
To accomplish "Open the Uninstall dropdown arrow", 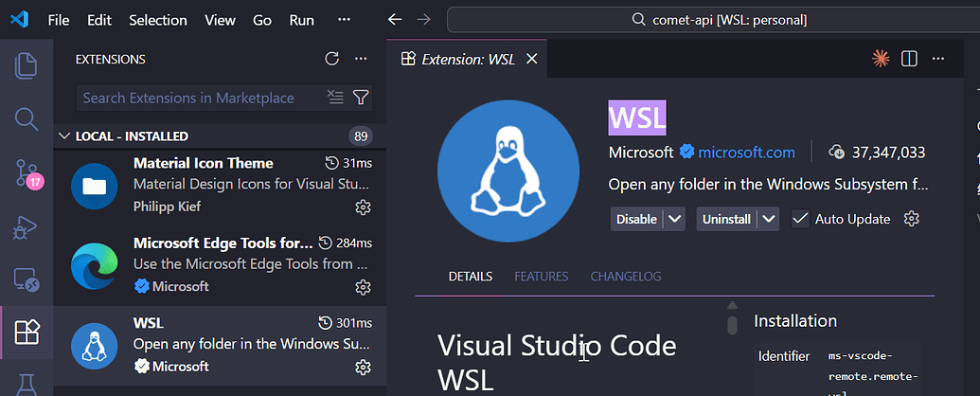I will pos(769,219).
